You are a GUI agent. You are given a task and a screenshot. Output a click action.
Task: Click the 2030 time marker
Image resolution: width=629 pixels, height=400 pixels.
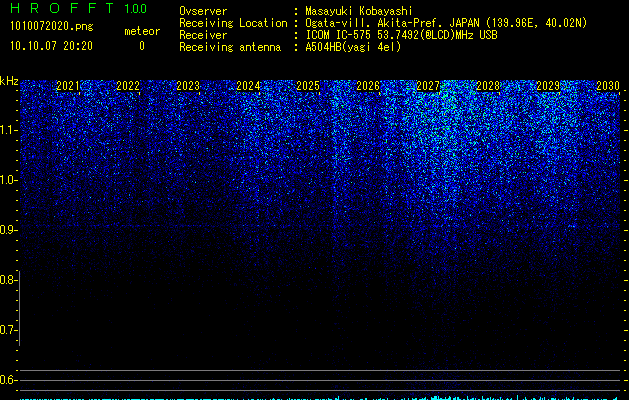click(x=608, y=86)
